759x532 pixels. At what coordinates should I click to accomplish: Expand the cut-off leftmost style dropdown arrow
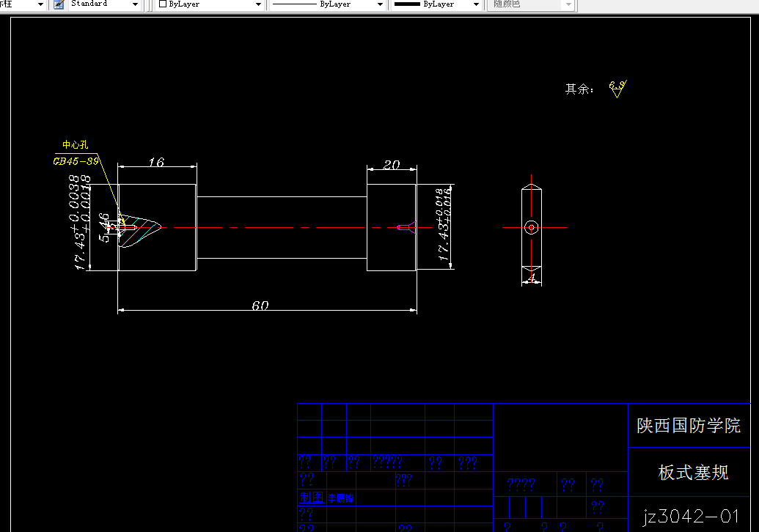pyautogui.click(x=40, y=4)
